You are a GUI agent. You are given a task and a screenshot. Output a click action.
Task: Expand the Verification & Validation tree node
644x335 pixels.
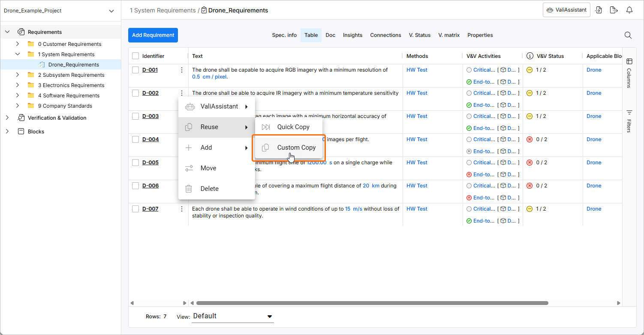pyautogui.click(x=7, y=118)
